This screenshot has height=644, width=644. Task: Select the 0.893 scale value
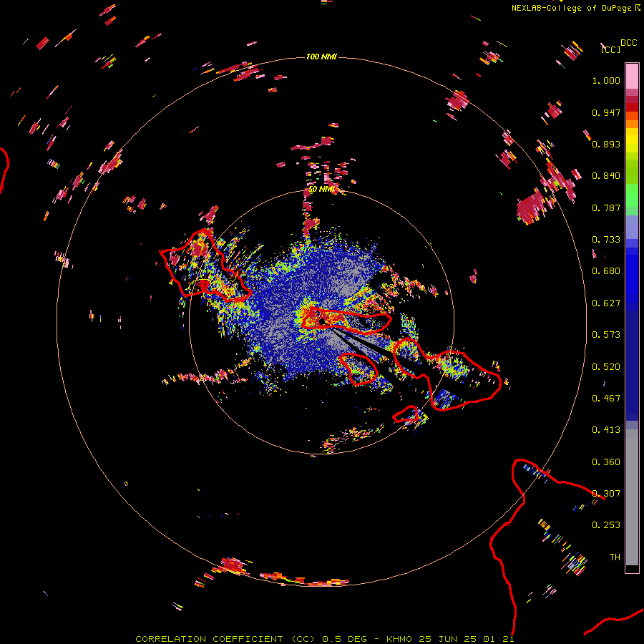point(606,144)
